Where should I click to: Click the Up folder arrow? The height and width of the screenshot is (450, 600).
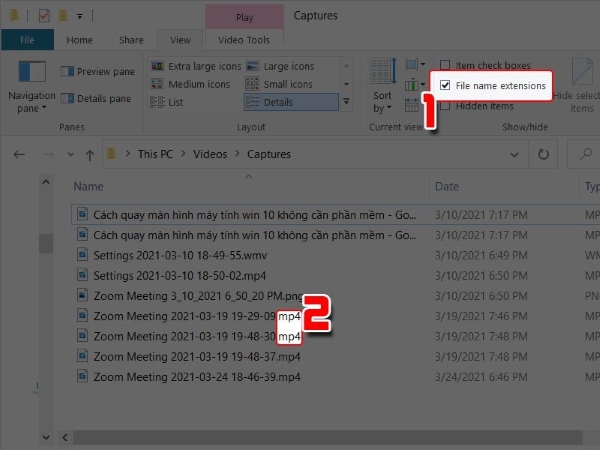click(90, 155)
